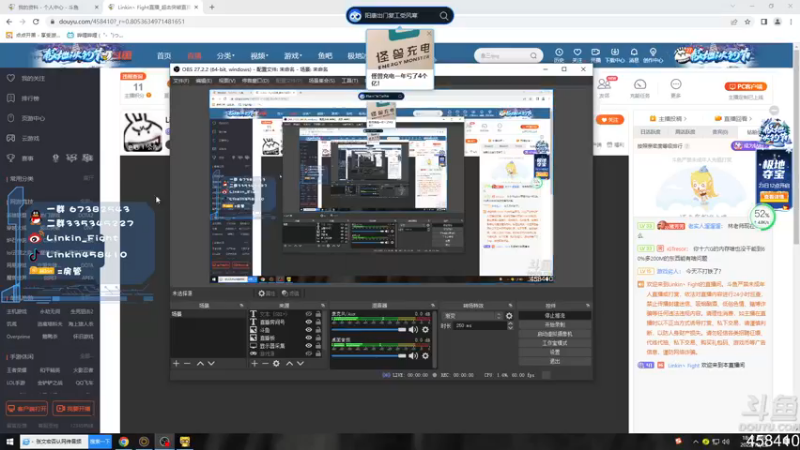Image resolution: width=800 pixels, height=450 pixels.
Task: Toggle visibility of display capture source in OBS
Action: click(x=308, y=345)
